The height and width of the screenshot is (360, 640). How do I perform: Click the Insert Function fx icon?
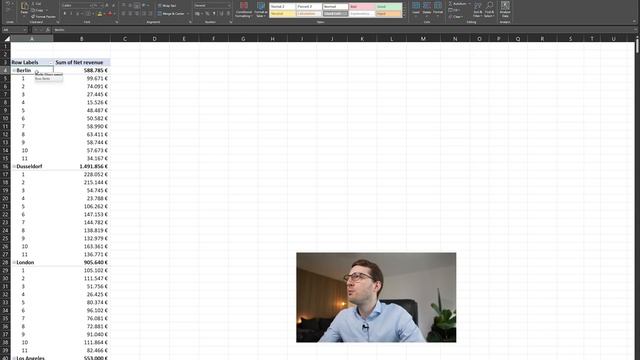pyautogui.click(x=48, y=30)
